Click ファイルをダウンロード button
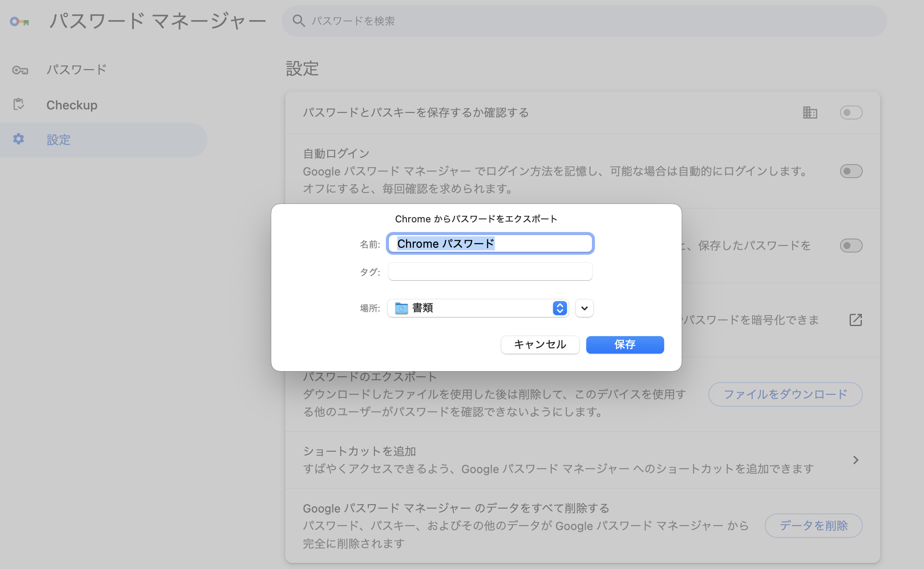924x569 pixels. (785, 394)
